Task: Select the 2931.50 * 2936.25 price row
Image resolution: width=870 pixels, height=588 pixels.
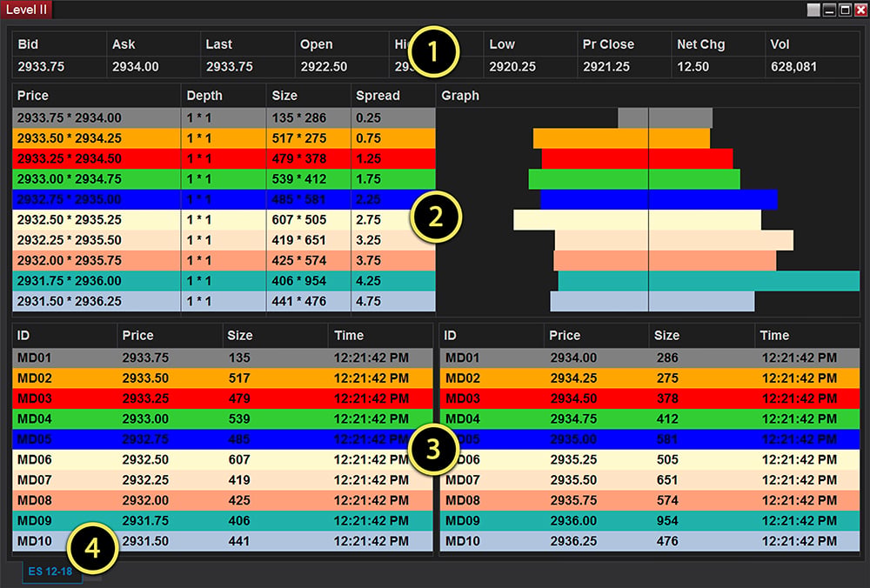Action: click(224, 301)
